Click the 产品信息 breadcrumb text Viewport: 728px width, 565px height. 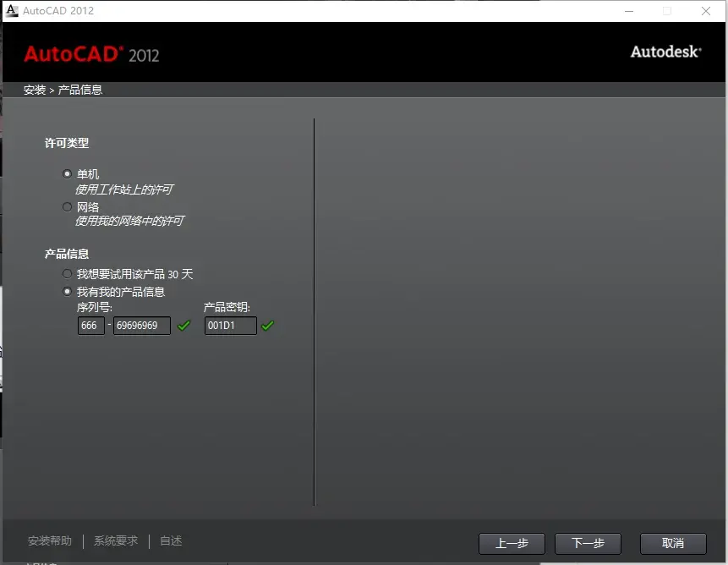click(x=79, y=90)
